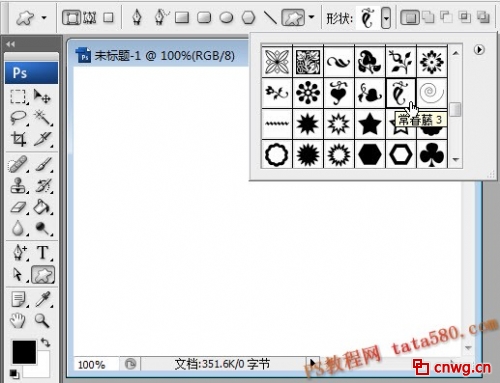Pick the Ivy 3 shape thumbnail
This screenshot has height=383, width=500.
tap(401, 93)
